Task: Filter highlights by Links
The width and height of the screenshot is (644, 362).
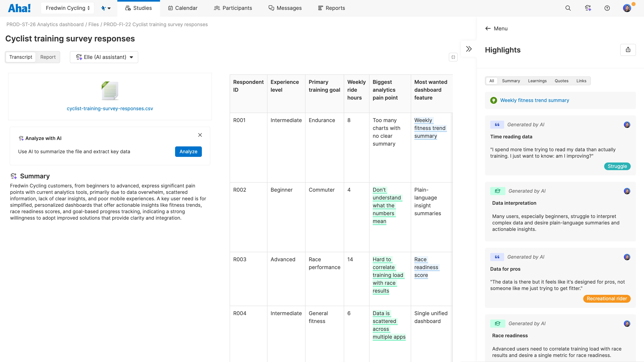Action: point(581,81)
